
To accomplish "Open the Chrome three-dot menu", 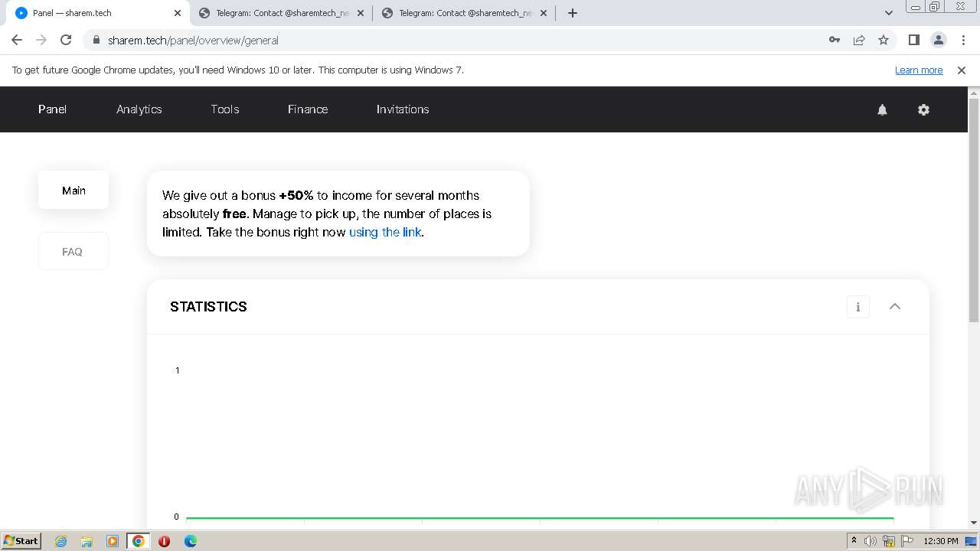I will pos(962,40).
